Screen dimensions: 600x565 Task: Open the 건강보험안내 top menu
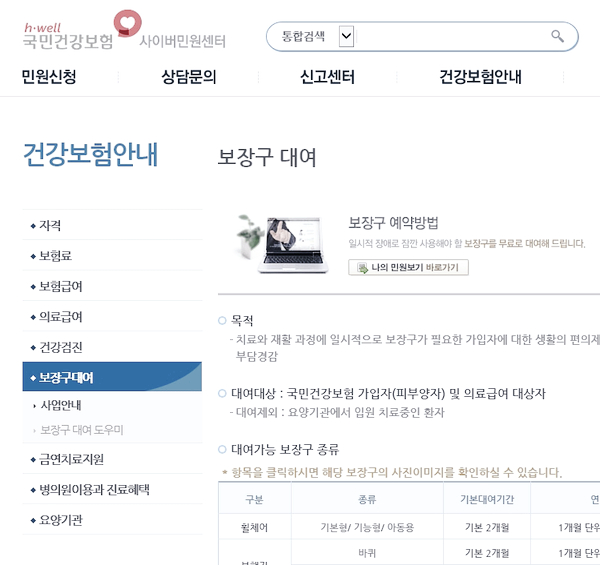tap(480, 77)
